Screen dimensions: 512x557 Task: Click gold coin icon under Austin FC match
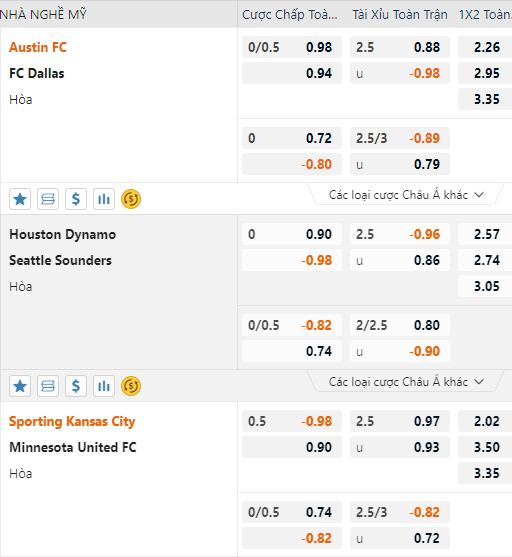131,199
